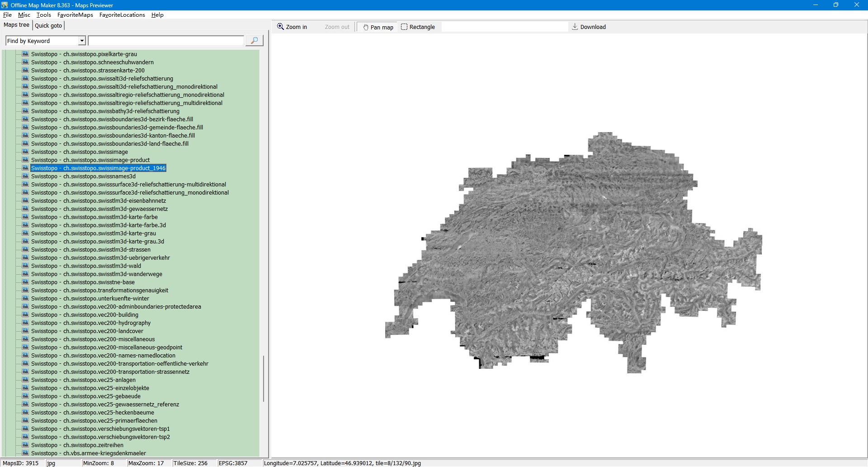Click the Offline Map Maker title bar icon

(5, 5)
